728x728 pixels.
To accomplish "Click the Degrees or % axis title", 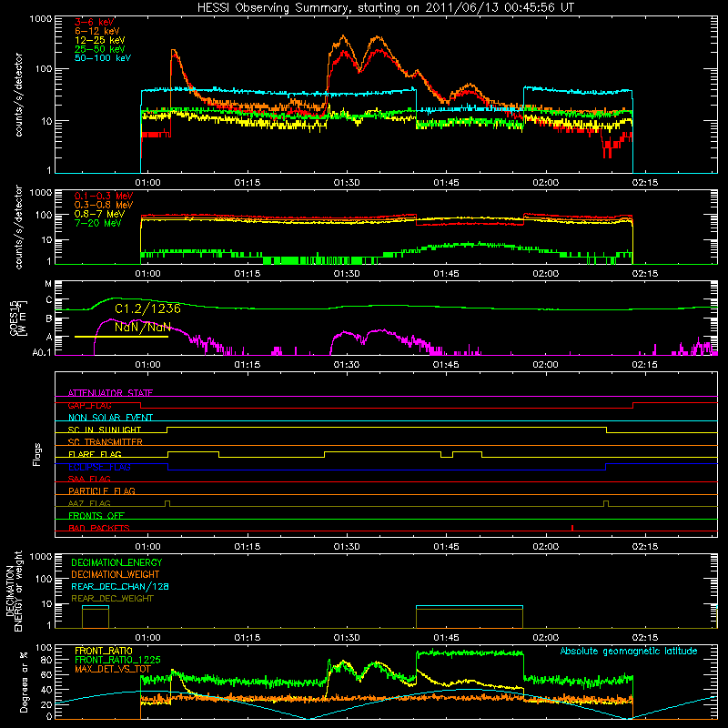I will pyautogui.click(x=24, y=682).
